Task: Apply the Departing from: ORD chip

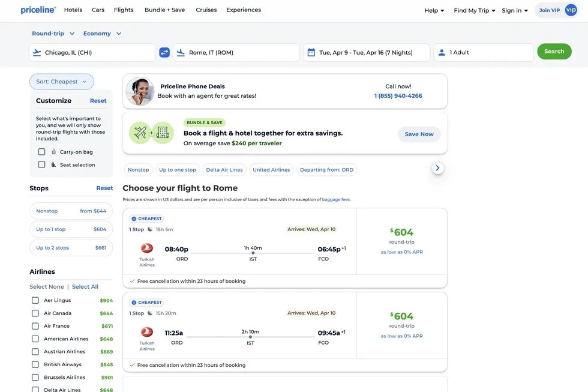Action: [x=326, y=169]
